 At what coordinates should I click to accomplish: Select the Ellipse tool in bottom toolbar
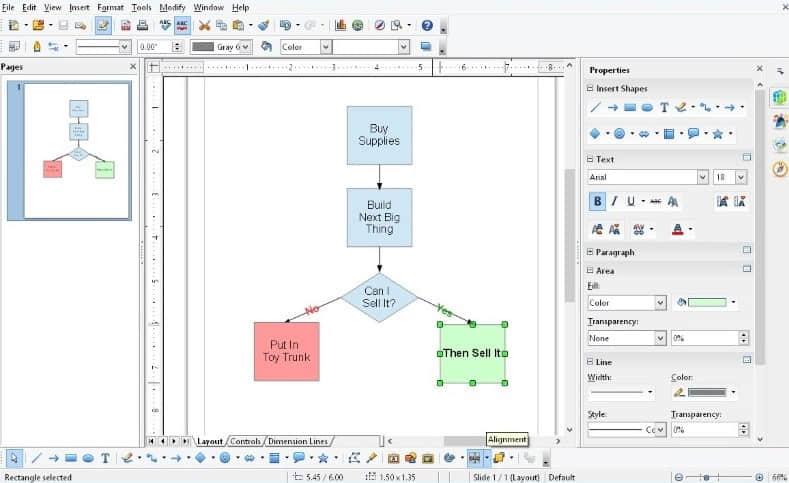pos(88,458)
